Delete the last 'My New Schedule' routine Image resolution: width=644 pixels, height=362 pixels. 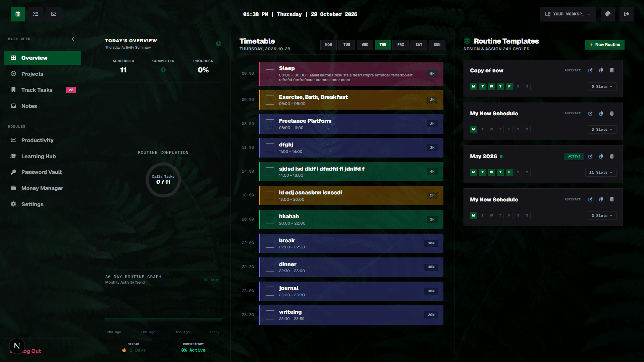(x=612, y=199)
